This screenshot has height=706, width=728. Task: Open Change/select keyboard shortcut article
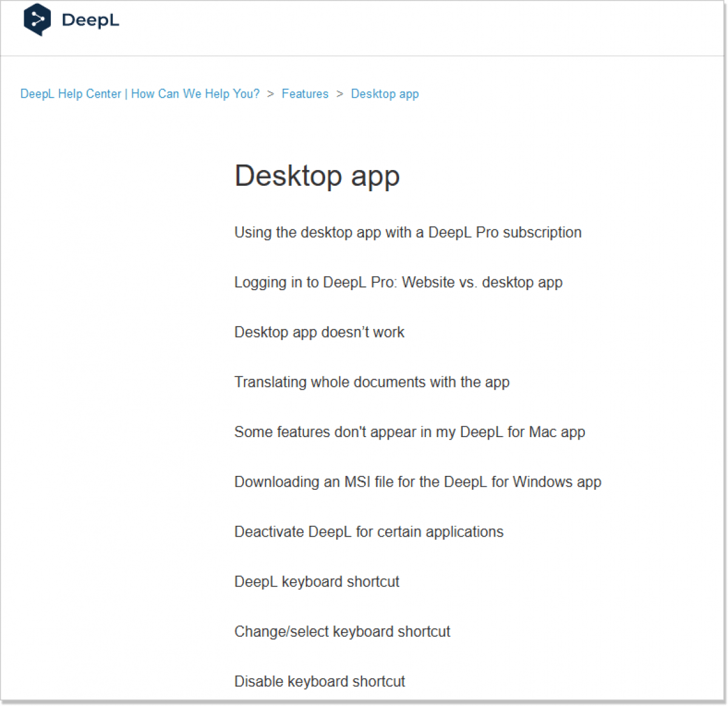342,631
